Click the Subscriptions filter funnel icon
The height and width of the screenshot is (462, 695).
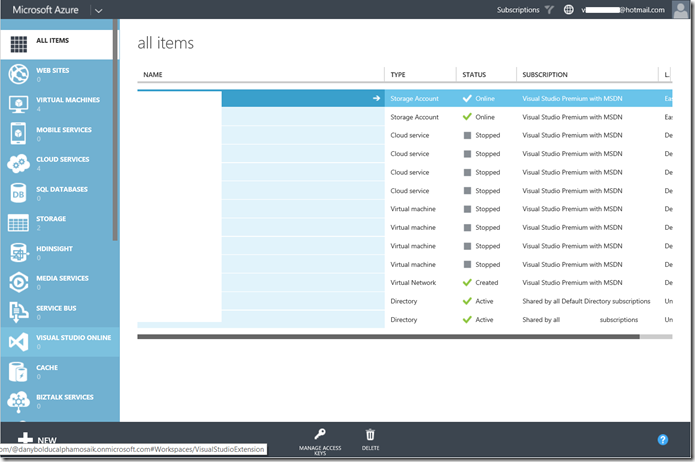549,10
